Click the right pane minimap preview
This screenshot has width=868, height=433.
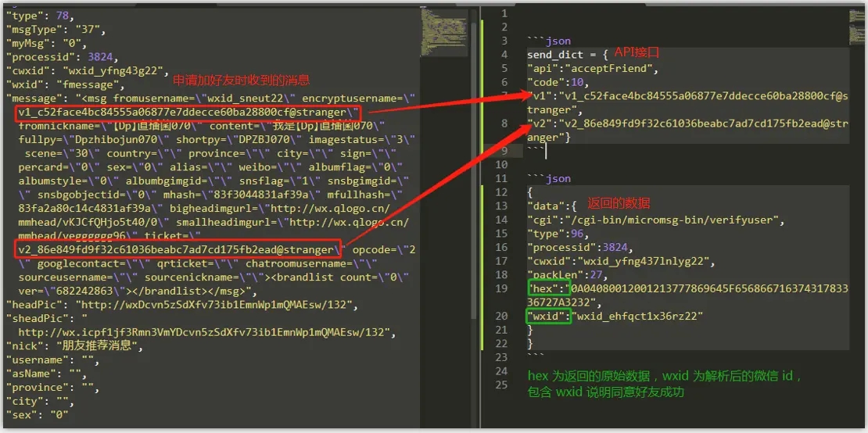pyautogui.click(x=855, y=27)
